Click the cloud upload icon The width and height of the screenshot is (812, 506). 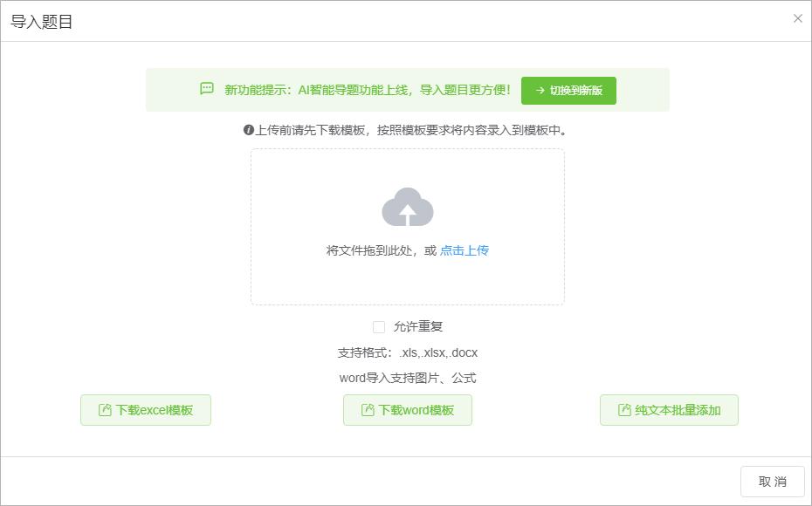407,207
